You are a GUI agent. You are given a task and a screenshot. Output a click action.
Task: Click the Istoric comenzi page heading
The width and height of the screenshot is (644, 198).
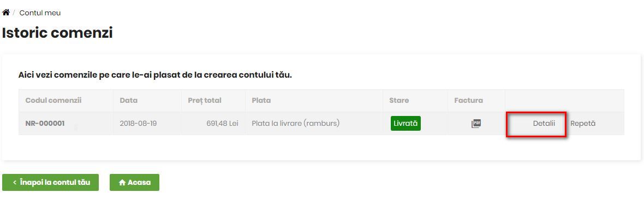(57, 33)
